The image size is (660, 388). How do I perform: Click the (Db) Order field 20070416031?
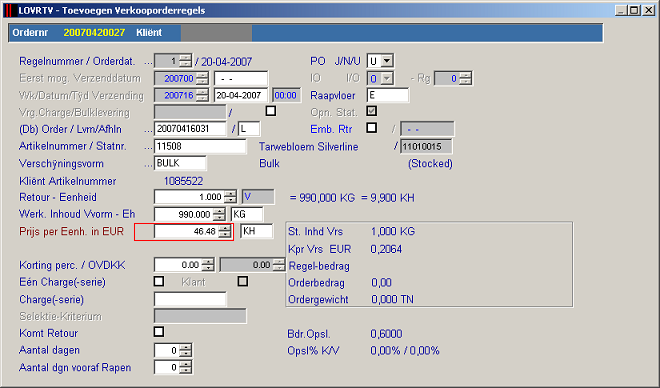point(190,129)
